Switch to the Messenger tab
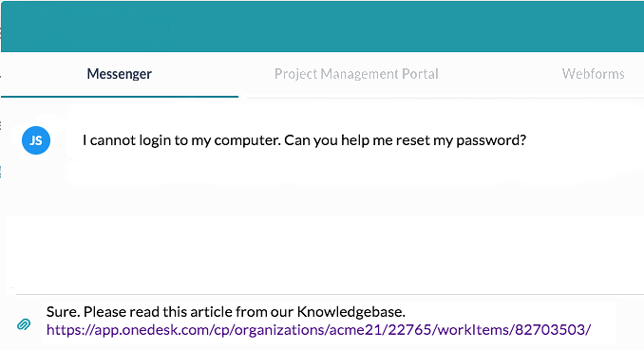The image size is (644, 350). click(119, 74)
